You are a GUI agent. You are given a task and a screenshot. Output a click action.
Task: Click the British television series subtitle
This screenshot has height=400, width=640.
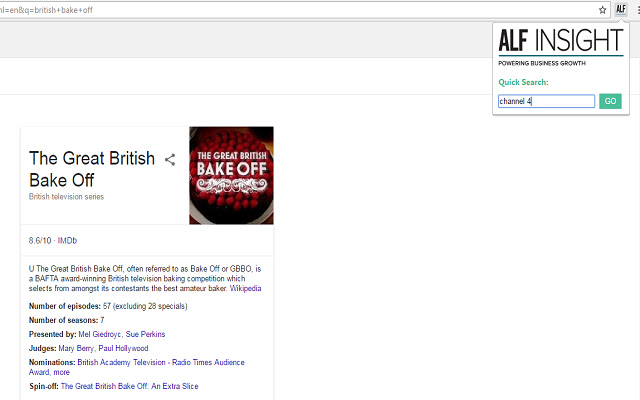pyautogui.click(x=66, y=197)
